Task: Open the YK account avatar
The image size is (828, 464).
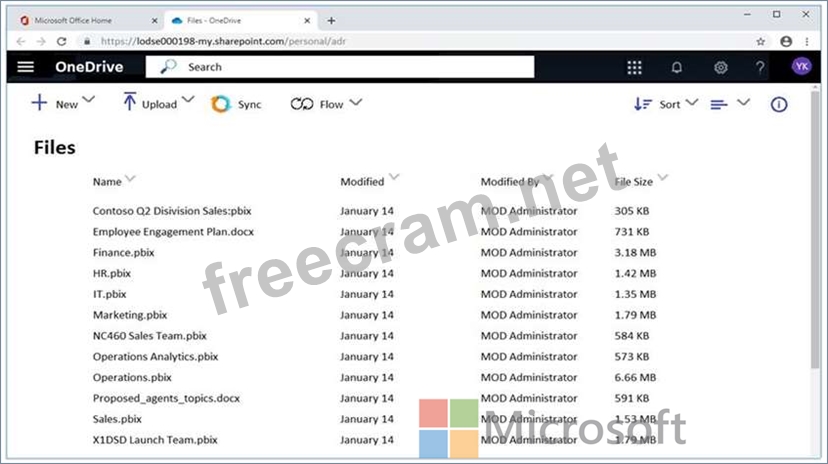Action: point(802,67)
